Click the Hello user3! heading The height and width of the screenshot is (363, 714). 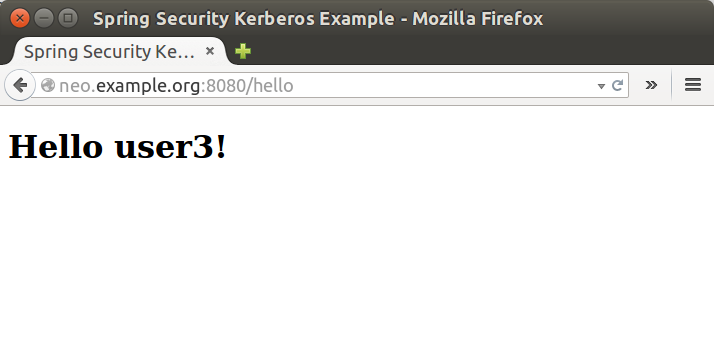pos(117,147)
